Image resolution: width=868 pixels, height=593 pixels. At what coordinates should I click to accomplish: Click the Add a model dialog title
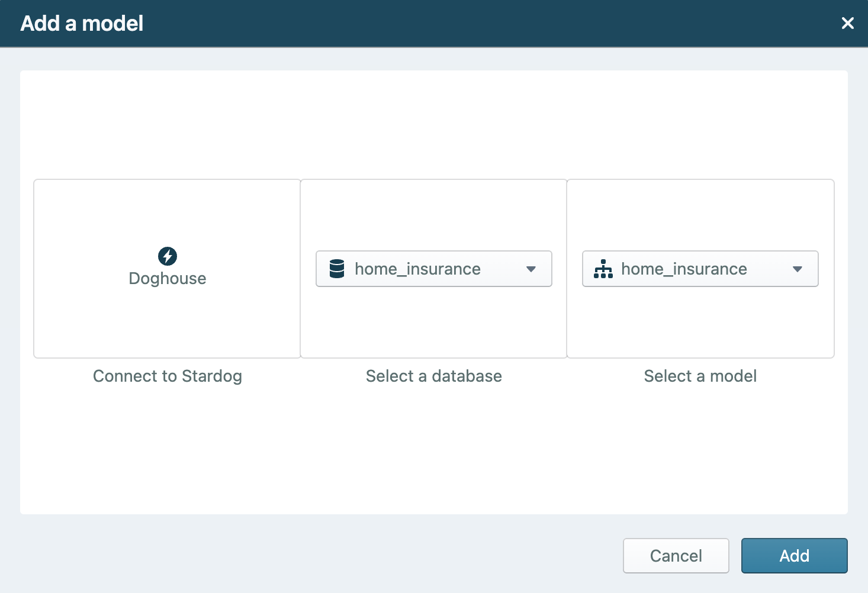tap(82, 24)
